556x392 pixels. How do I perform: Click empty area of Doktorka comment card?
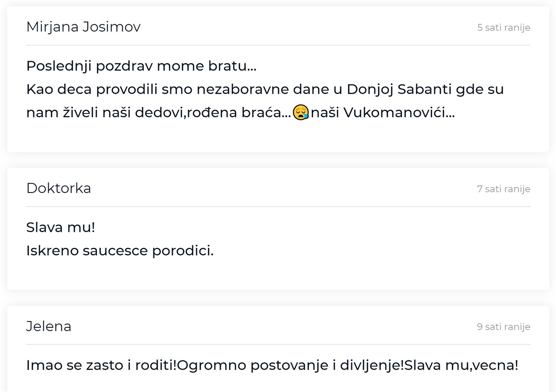(x=369, y=243)
